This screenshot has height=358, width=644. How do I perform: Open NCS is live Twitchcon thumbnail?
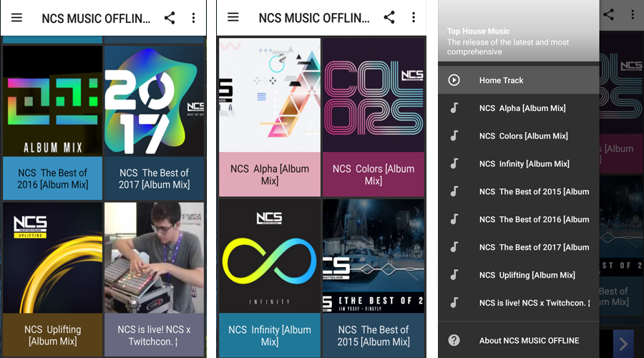pos(154,258)
